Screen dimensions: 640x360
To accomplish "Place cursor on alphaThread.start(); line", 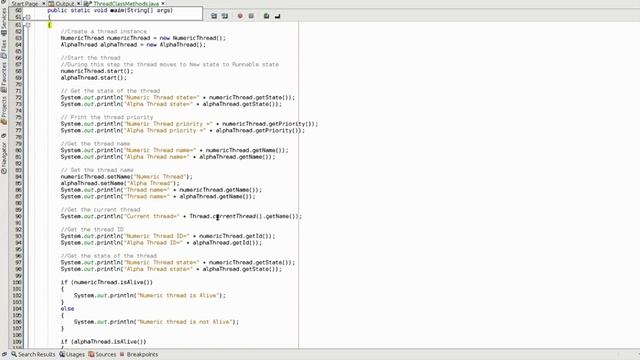I will click(94, 78).
